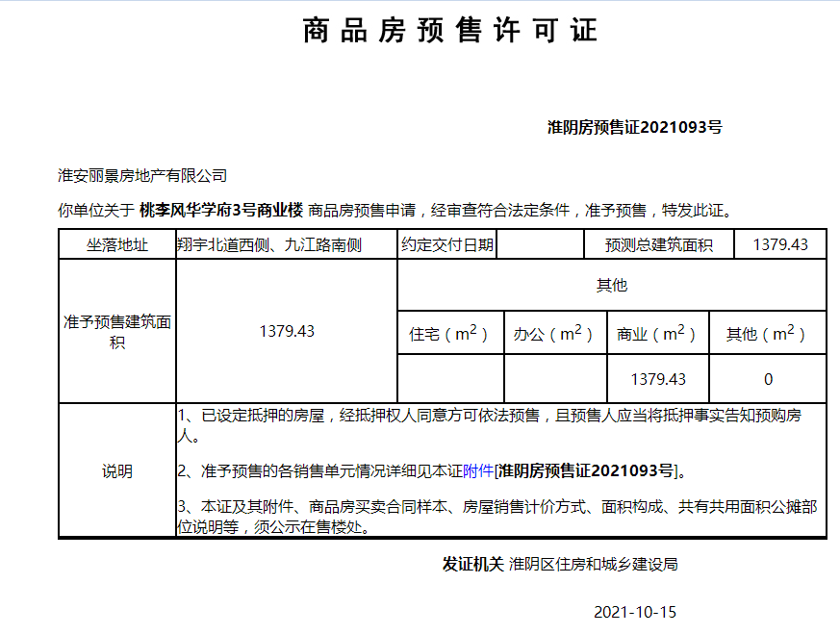Click the 住宅 (m²) column header
The height and width of the screenshot is (634, 840).
(450, 333)
